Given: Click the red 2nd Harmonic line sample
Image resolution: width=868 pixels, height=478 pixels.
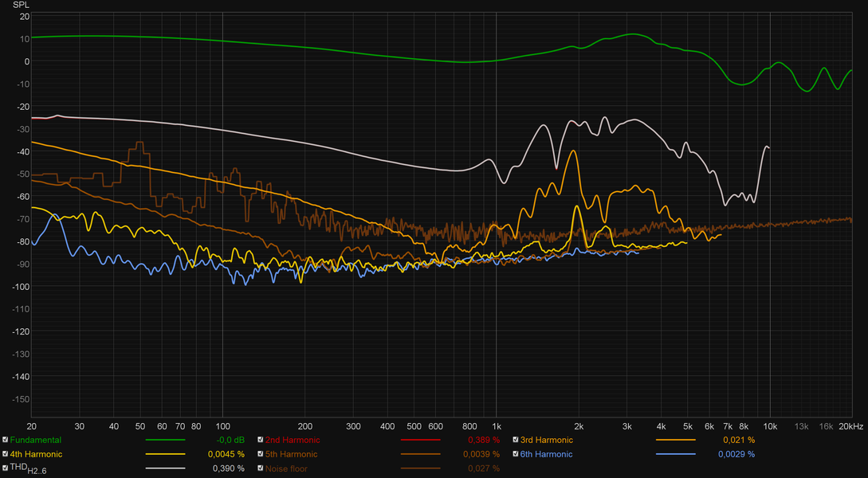Looking at the screenshot, I should coord(421,441).
